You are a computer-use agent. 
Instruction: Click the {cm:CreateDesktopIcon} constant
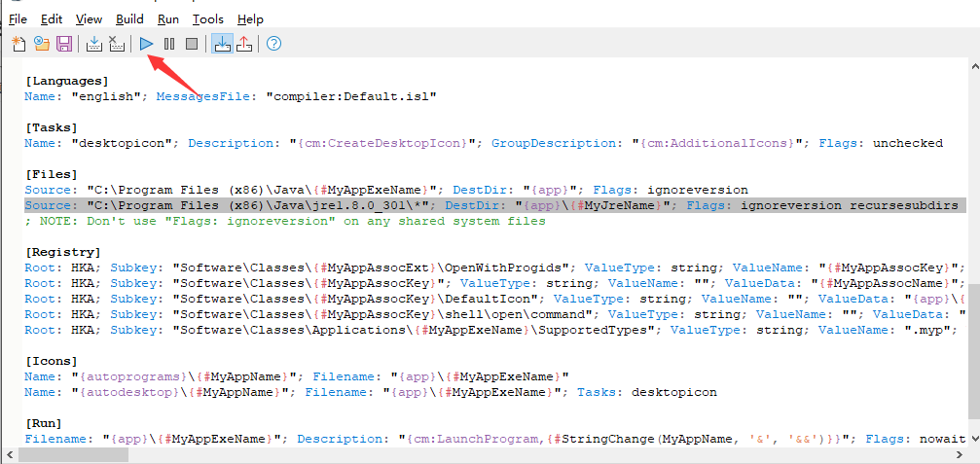pos(382,143)
